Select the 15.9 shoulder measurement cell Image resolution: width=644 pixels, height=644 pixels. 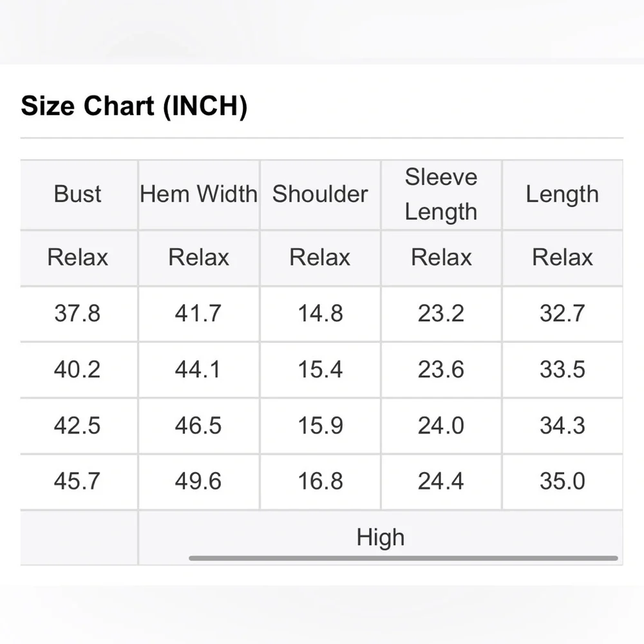[320, 426]
